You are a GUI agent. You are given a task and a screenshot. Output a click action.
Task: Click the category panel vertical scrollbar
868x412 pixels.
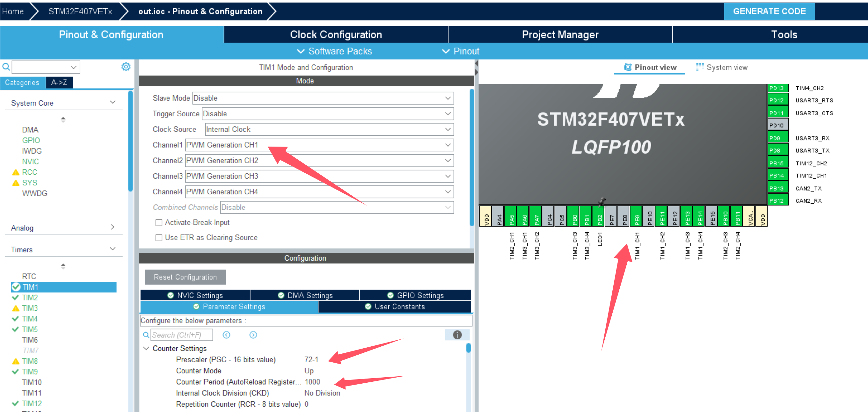[130, 141]
